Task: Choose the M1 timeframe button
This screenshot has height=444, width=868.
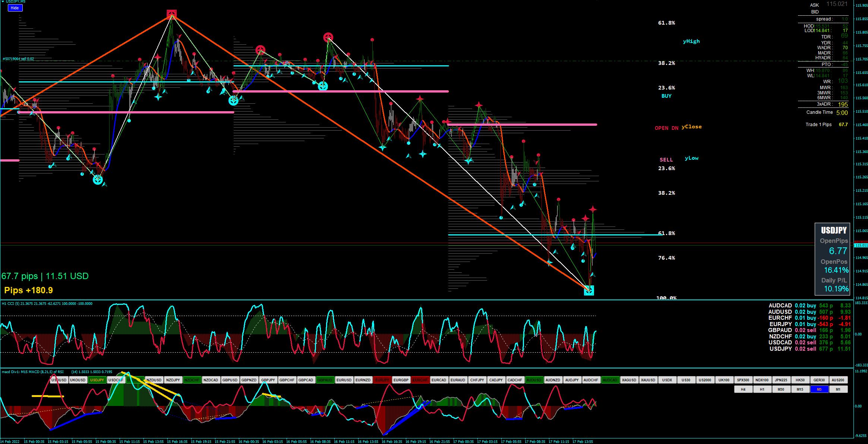Action: point(838,390)
